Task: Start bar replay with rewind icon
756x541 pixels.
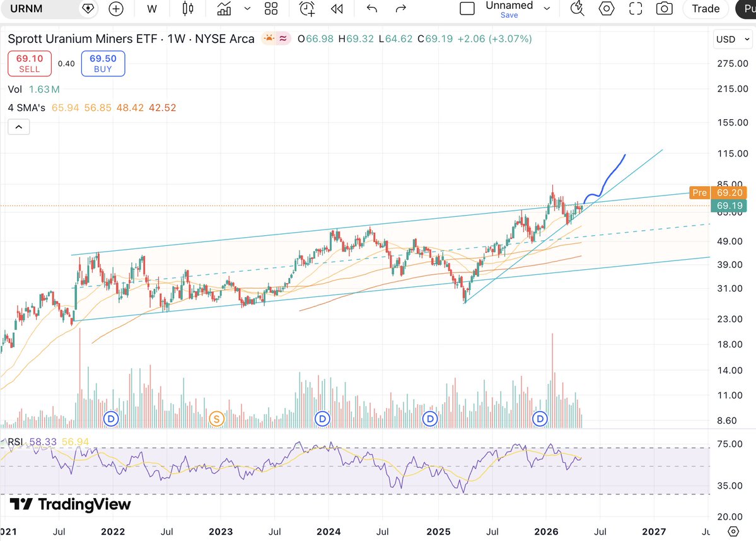Action: [337, 9]
